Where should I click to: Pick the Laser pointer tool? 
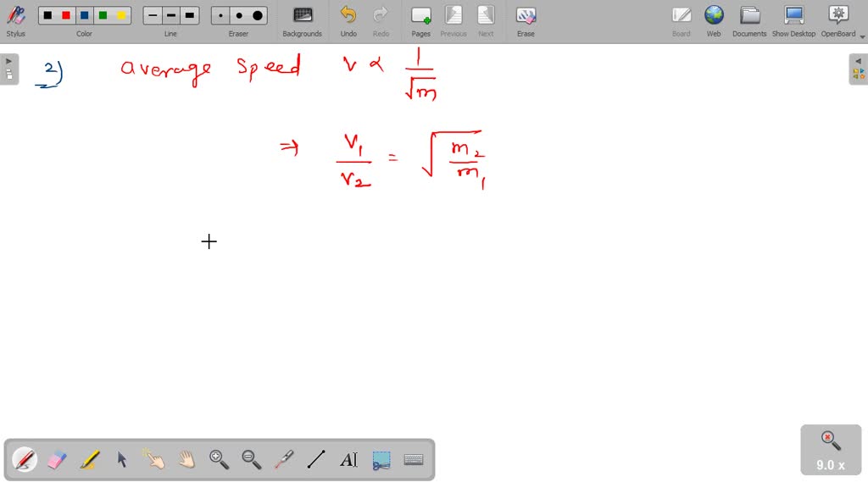(x=283, y=459)
